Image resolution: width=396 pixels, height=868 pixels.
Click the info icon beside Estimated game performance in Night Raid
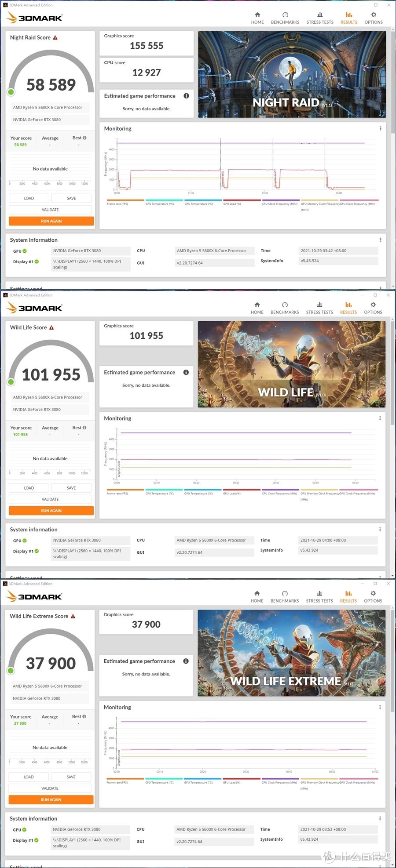point(186,96)
